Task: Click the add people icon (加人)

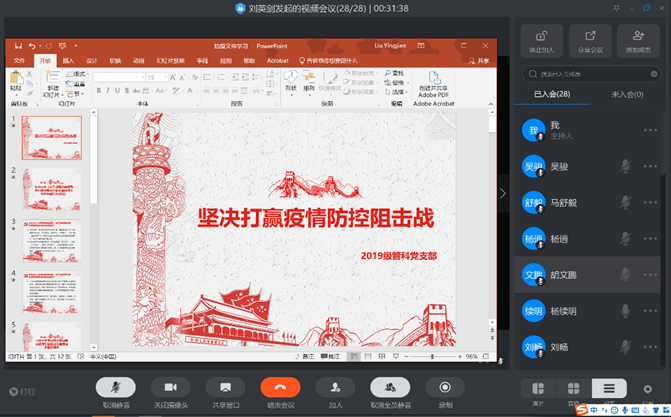Action: click(x=335, y=387)
